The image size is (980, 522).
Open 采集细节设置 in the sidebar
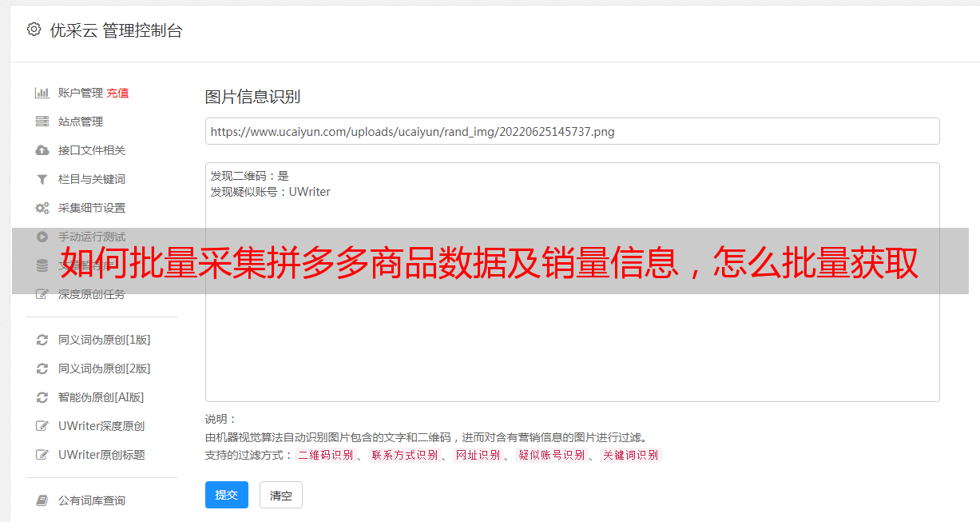pyautogui.click(x=92, y=208)
